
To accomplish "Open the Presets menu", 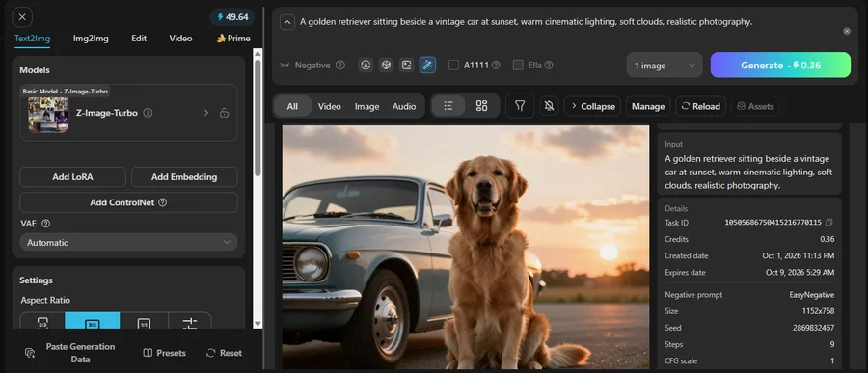I will point(164,353).
